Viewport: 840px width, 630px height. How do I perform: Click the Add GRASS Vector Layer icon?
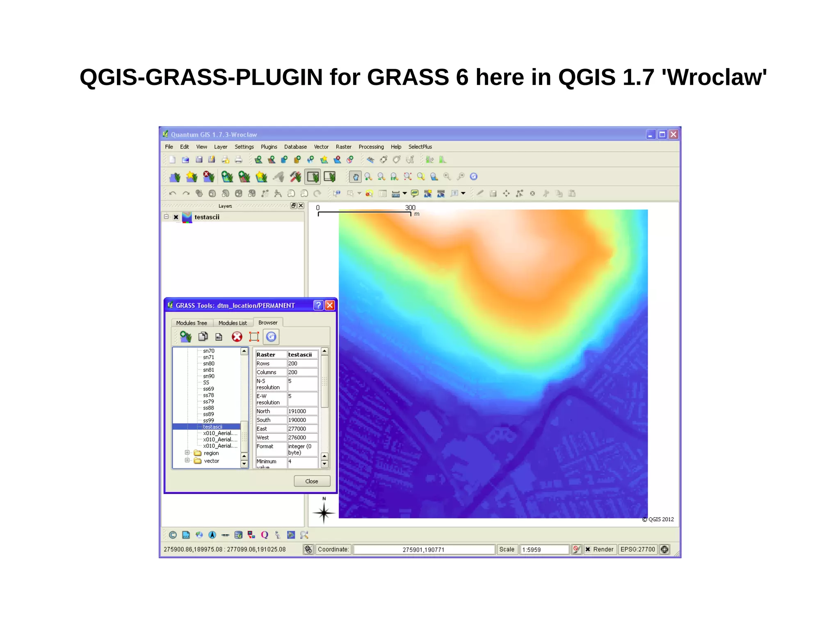click(227, 177)
